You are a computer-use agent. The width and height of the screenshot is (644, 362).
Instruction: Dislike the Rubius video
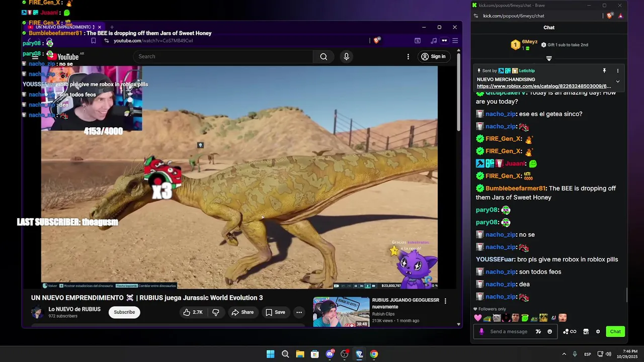tap(215, 312)
